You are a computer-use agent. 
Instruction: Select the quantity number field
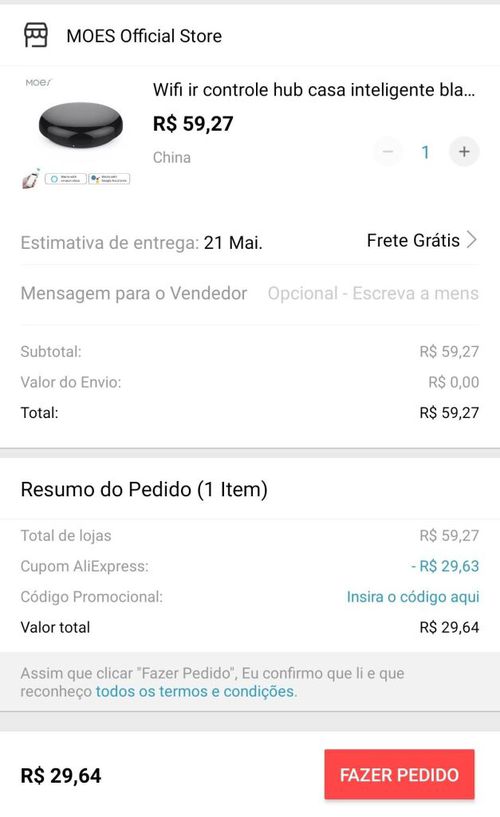coord(426,152)
